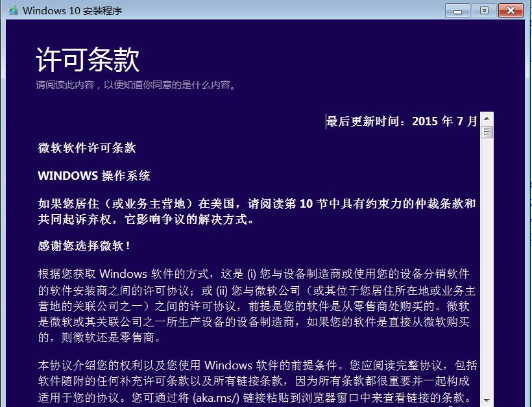This screenshot has height=407, width=532.
Task: Click the Windows 10 安装程序 title text
Action: tap(72, 10)
